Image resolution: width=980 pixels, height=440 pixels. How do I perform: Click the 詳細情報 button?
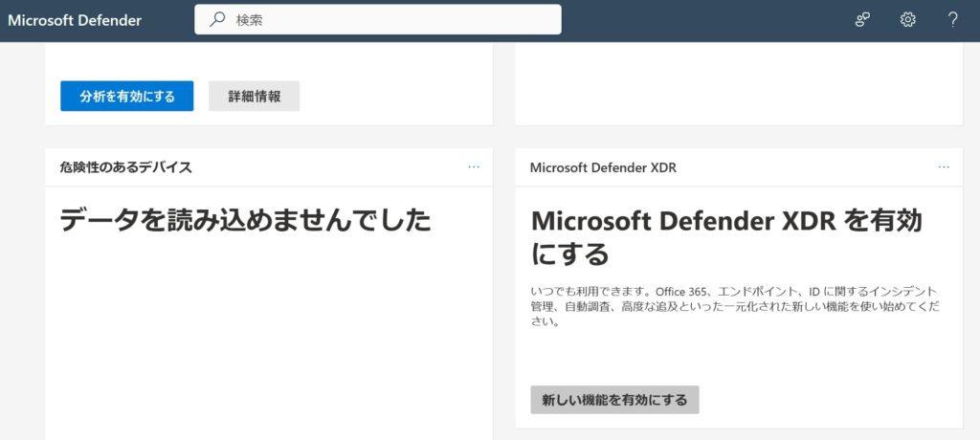[x=254, y=96]
